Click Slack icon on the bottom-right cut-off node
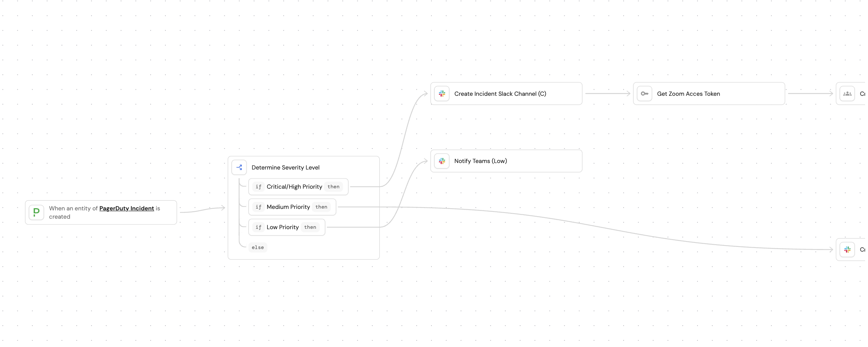This screenshot has width=868, height=347. pos(847,249)
